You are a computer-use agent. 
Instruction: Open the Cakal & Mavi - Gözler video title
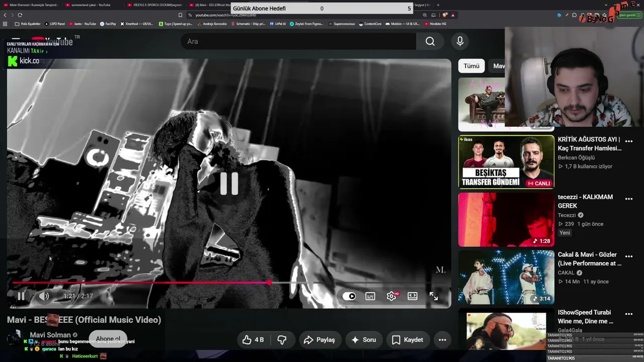(x=590, y=259)
